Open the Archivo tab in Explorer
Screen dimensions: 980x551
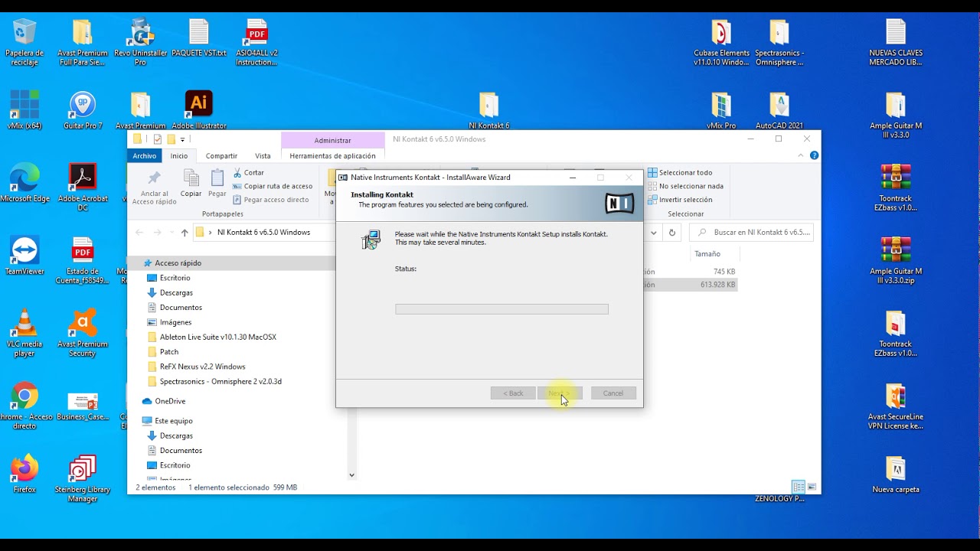[x=144, y=155]
